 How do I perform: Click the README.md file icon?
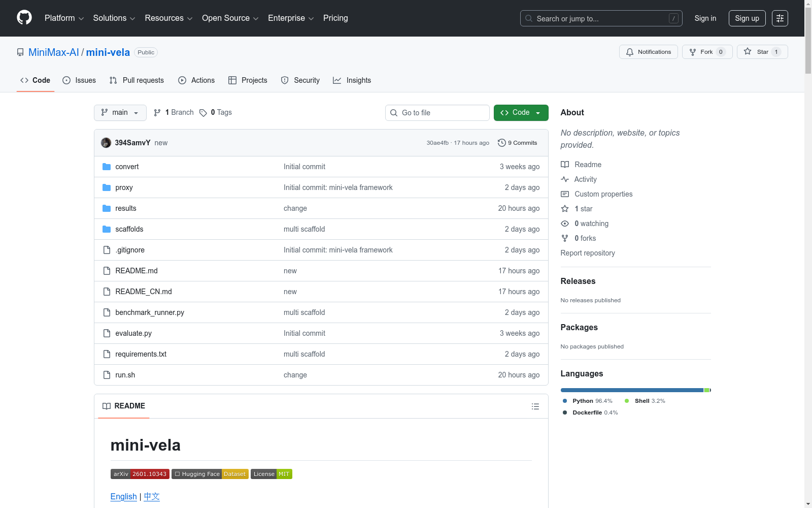(107, 271)
